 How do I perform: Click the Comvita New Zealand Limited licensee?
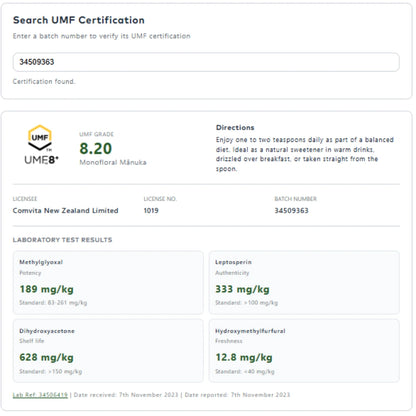[66, 211]
